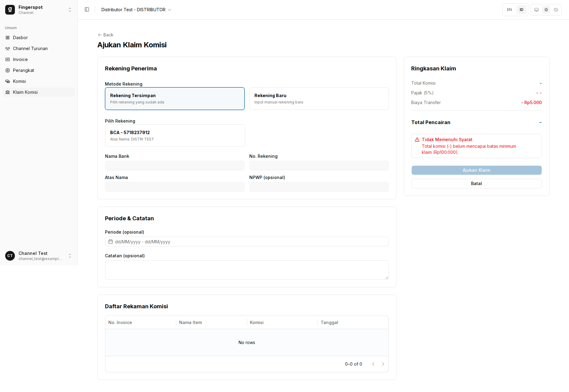Go to next page in commission table
The image size is (569, 392).
(x=383, y=364)
